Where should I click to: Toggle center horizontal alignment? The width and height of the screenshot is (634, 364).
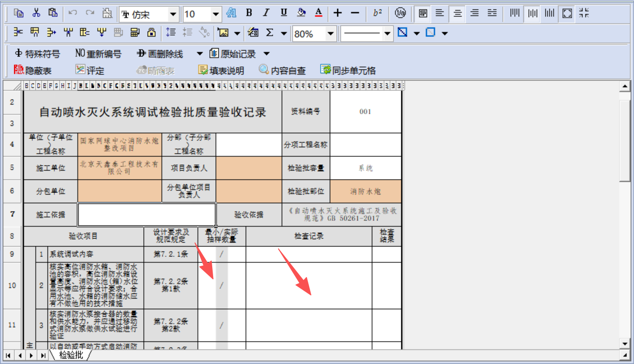coord(457,13)
